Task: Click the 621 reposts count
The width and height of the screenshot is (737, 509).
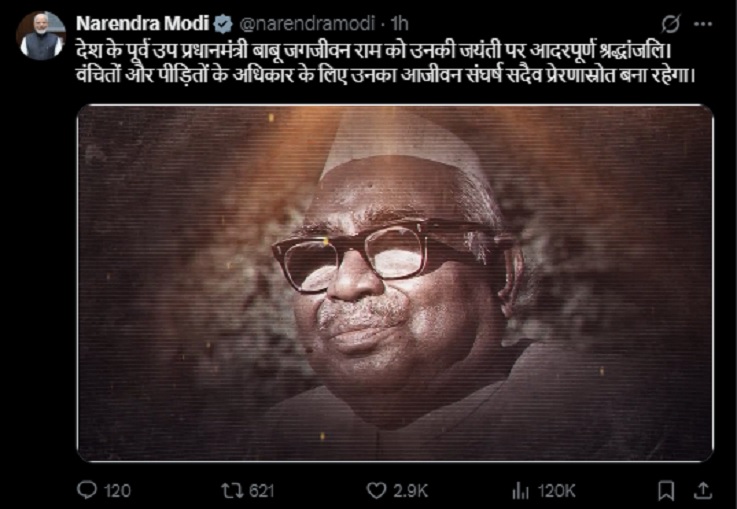Action: [x=261, y=491]
